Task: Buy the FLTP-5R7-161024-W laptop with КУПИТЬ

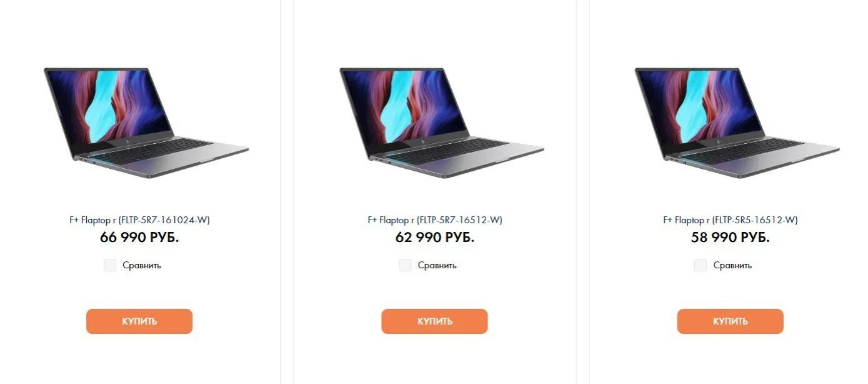Action: (139, 321)
